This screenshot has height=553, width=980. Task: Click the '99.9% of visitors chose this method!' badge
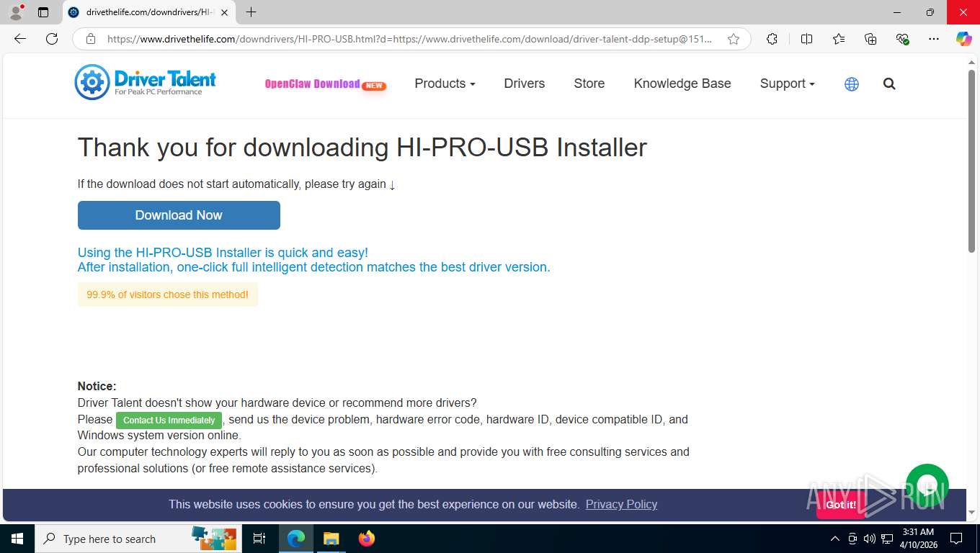168,295
